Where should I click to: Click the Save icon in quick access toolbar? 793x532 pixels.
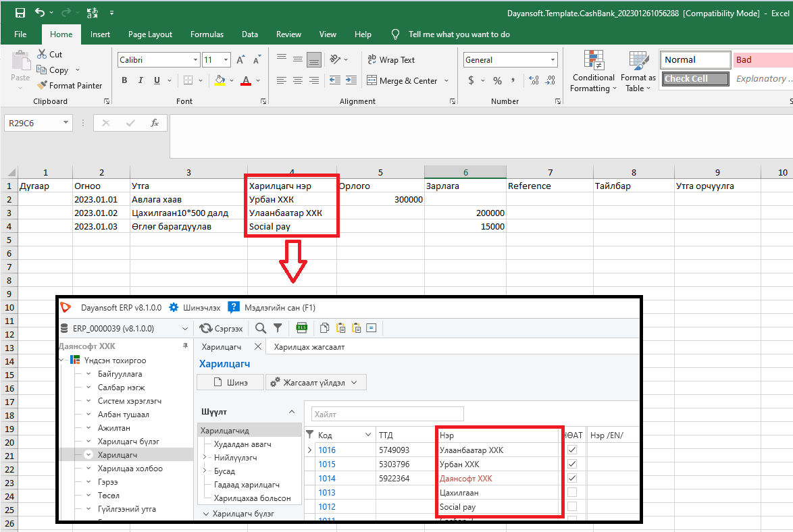tap(20, 13)
